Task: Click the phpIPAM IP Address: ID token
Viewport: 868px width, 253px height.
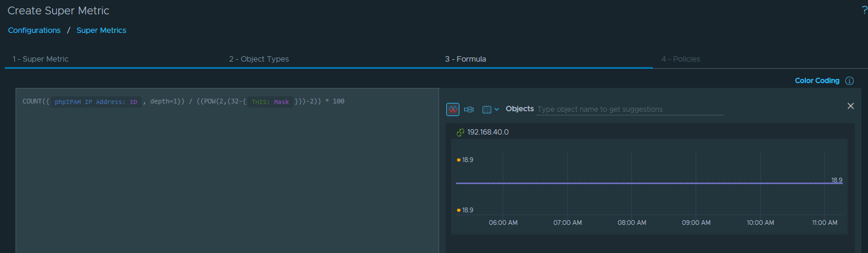Action: 96,102
